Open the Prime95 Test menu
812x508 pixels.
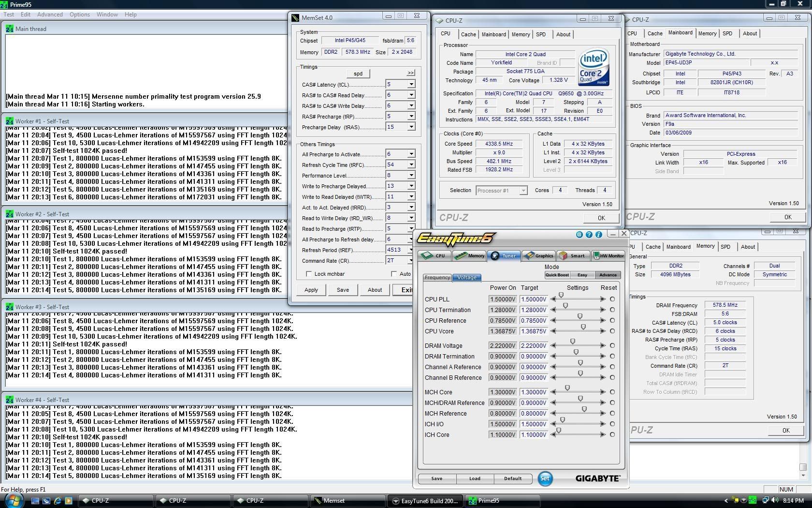point(9,15)
